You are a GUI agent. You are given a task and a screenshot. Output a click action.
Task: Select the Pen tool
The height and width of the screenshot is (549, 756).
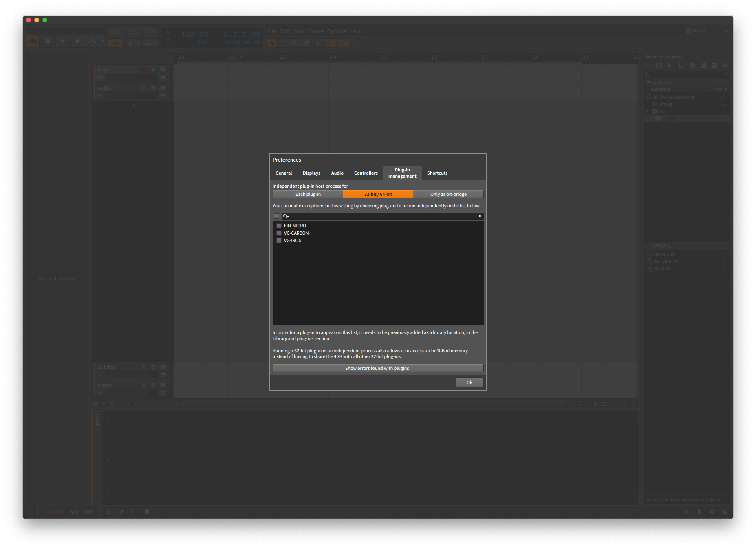[x=295, y=43]
